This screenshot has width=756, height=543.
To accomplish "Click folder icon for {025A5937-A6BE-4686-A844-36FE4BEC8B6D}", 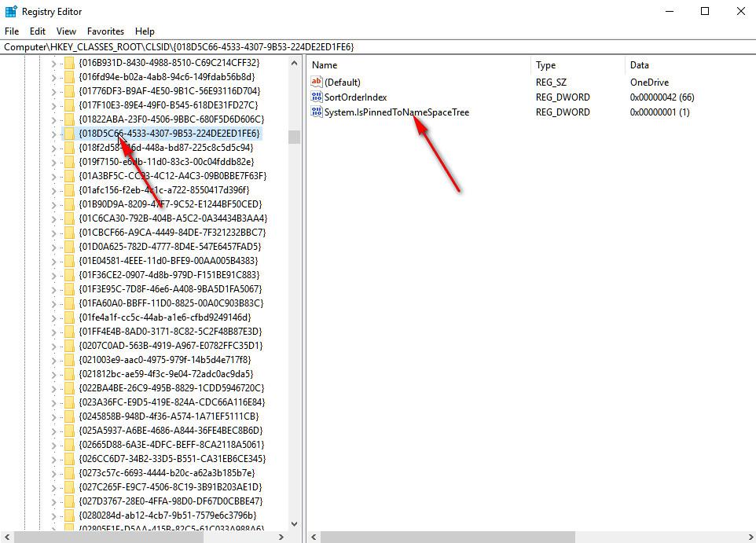I will pos(69,431).
